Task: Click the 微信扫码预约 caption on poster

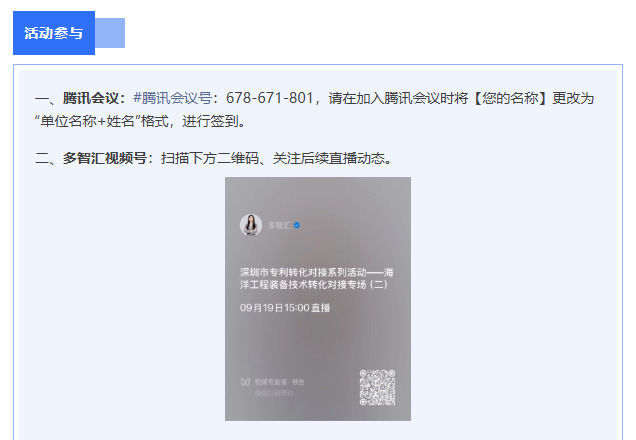Action: click(274, 393)
